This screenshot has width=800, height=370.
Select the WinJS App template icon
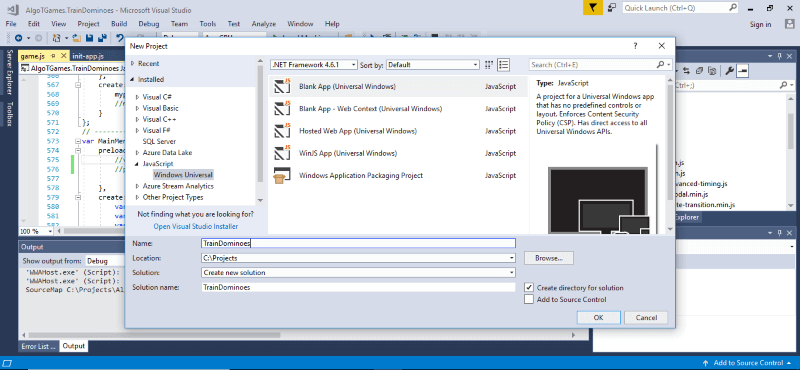(x=282, y=153)
